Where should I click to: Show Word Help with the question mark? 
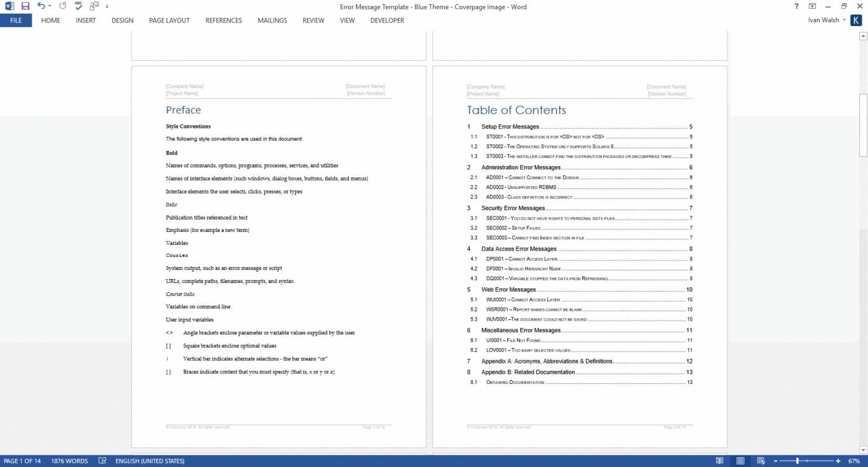[x=796, y=6]
